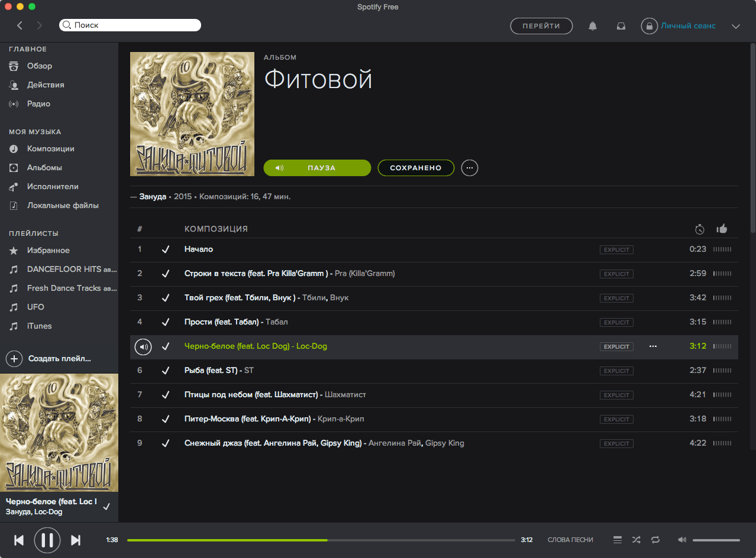Open Исполнители in the sidebar
Image resolution: width=756 pixels, height=558 pixels.
53,186
